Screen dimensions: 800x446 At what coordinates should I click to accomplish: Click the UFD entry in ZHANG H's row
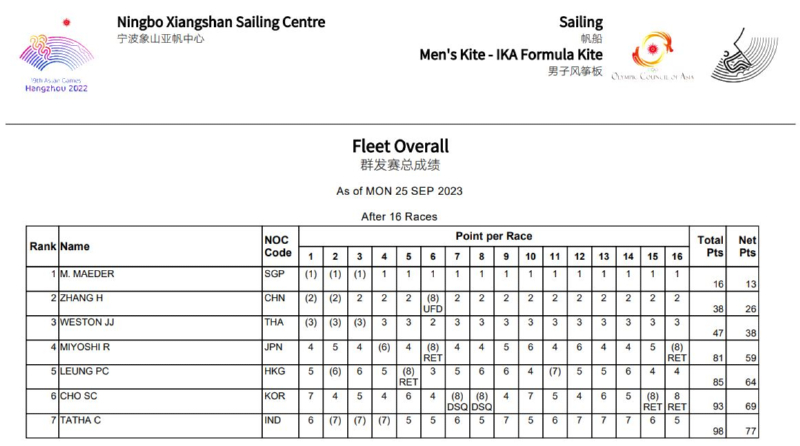click(433, 310)
